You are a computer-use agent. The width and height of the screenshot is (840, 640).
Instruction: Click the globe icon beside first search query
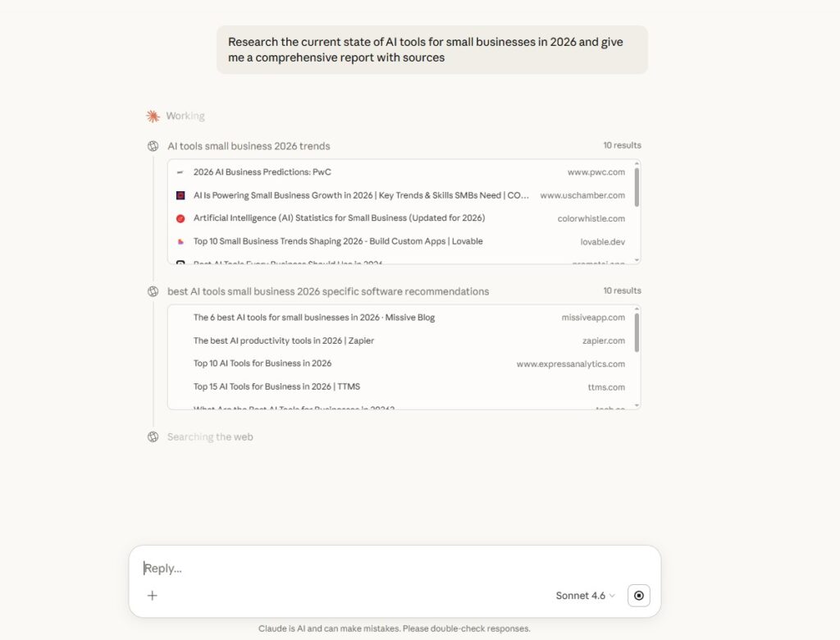click(153, 146)
